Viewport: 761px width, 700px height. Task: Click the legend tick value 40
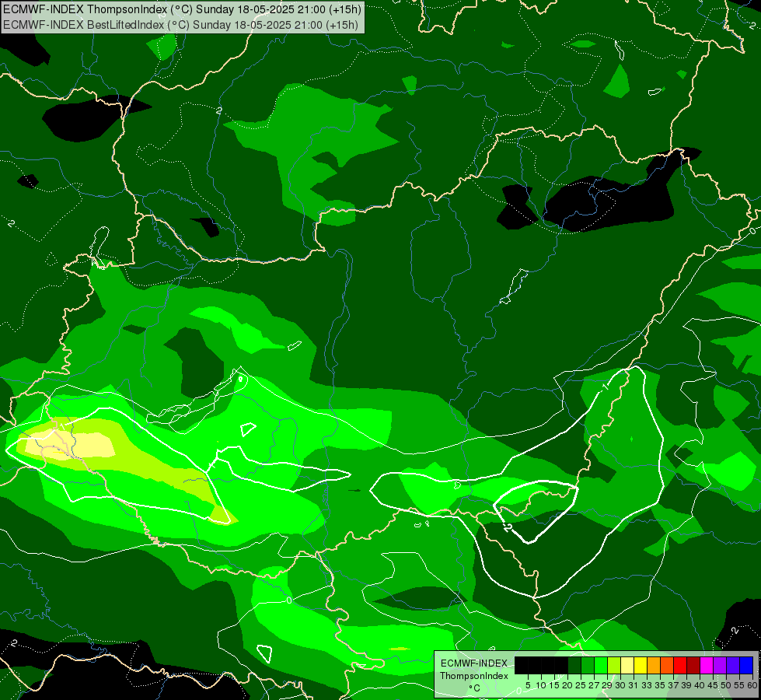[700, 685]
